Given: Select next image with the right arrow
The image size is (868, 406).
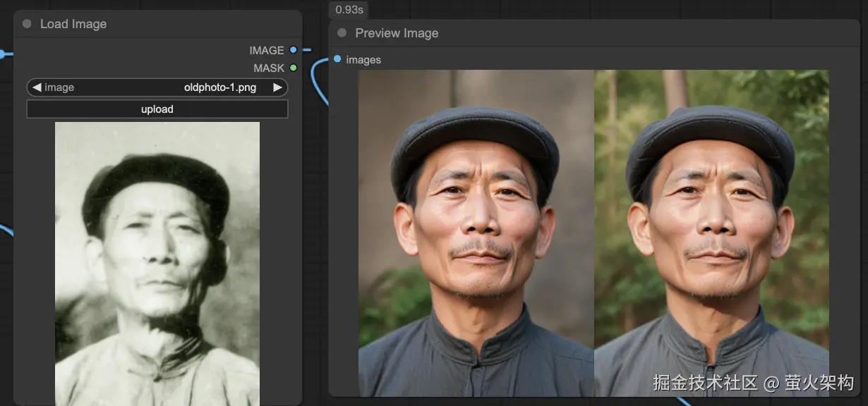Looking at the screenshot, I should 277,87.
